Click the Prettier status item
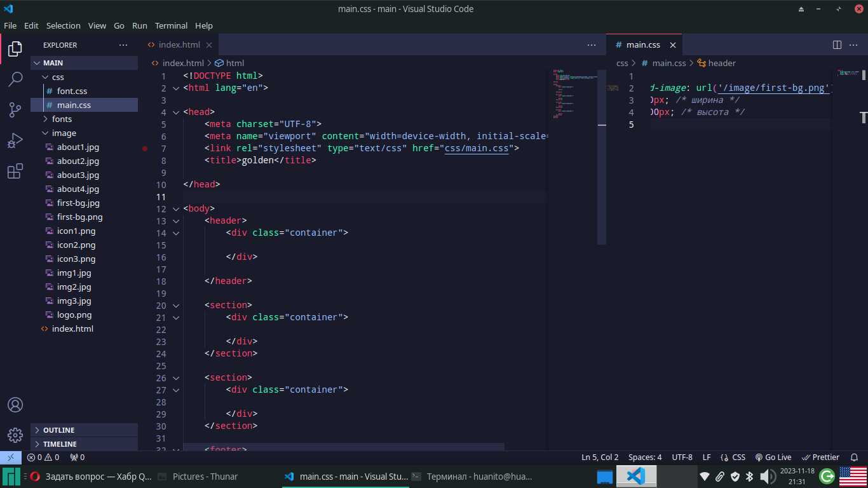The width and height of the screenshot is (868, 488). 821,457
